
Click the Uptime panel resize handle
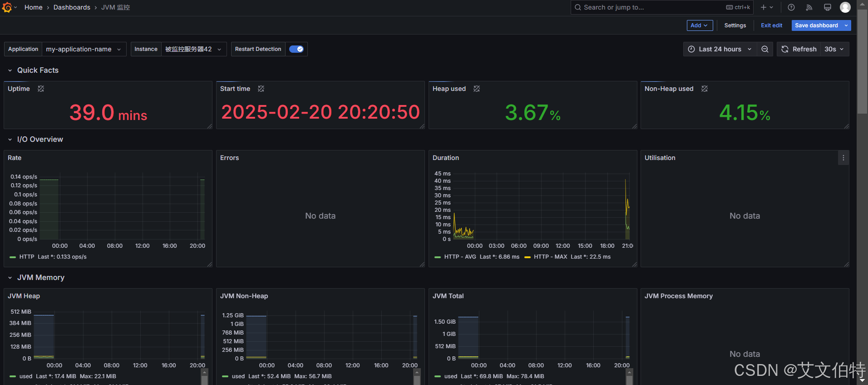[x=209, y=126]
